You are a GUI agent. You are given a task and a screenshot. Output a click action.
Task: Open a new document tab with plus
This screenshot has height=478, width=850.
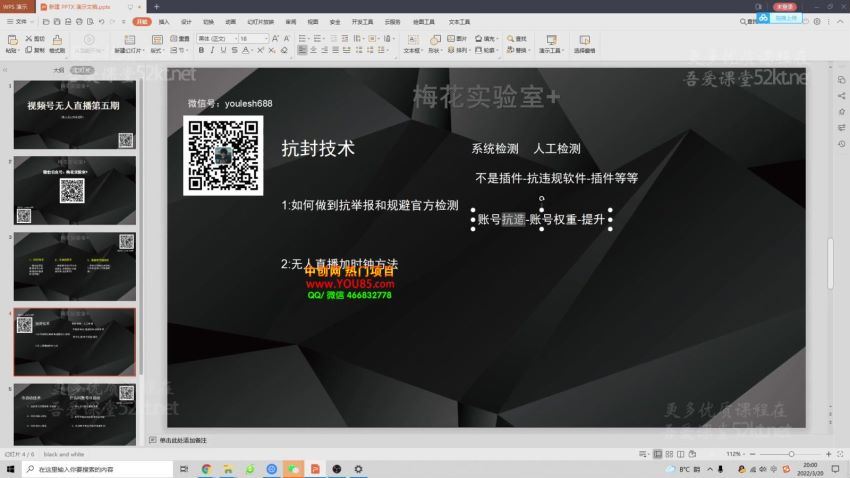coord(157,7)
